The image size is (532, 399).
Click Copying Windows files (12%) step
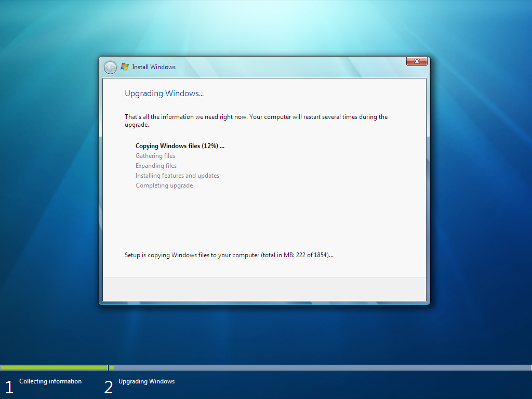pyautogui.click(x=180, y=146)
